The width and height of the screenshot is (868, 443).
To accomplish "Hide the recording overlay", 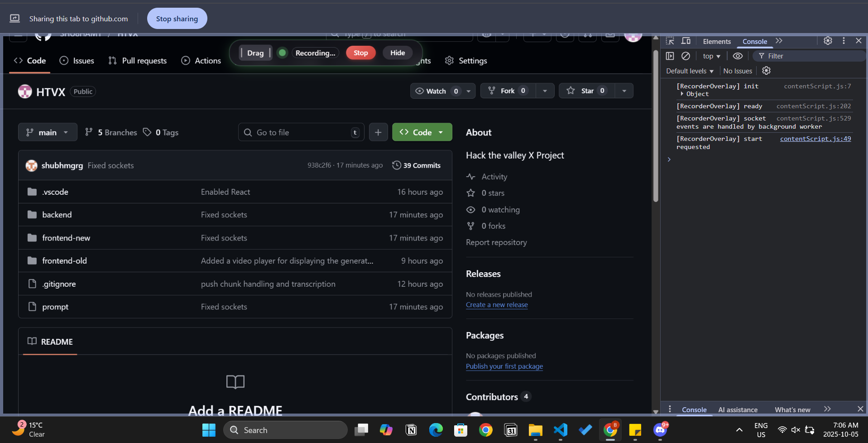I will [x=398, y=53].
